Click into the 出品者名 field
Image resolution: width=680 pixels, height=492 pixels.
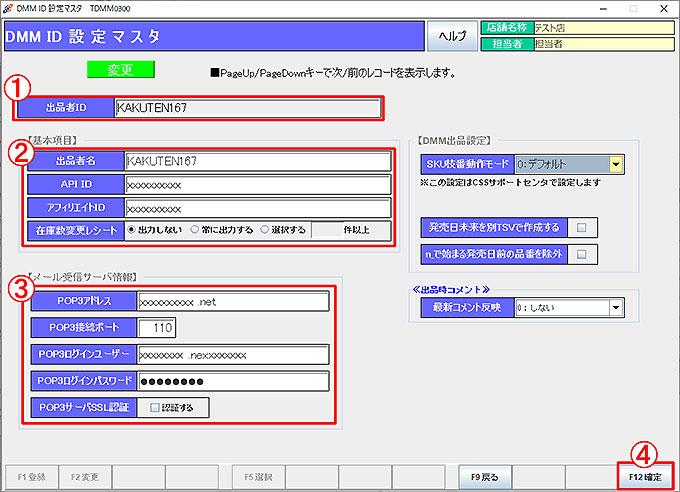click(258, 161)
